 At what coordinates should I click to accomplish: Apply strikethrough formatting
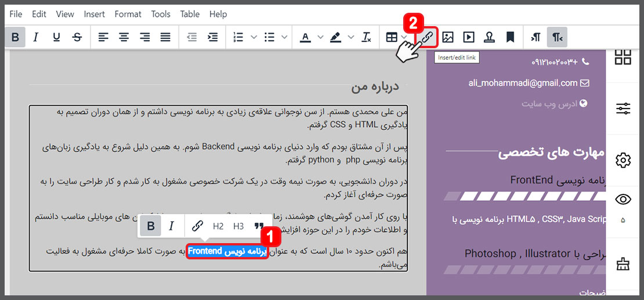77,37
